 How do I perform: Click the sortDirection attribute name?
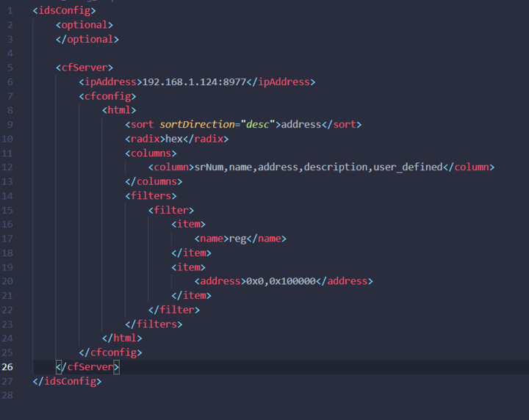[197, 124]
